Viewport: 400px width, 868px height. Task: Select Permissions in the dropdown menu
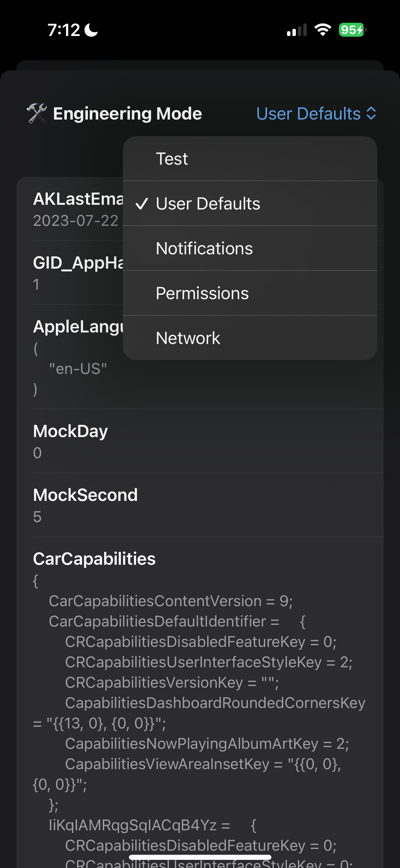202,293
